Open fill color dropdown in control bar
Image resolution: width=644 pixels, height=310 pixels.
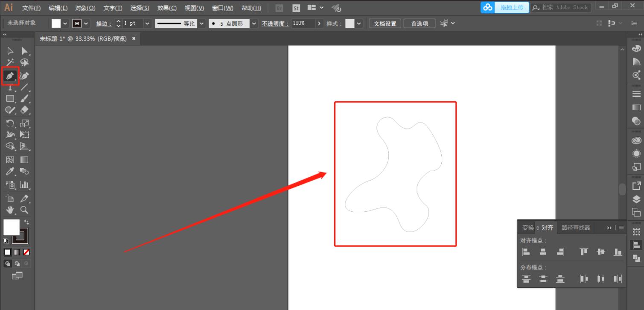65,23
